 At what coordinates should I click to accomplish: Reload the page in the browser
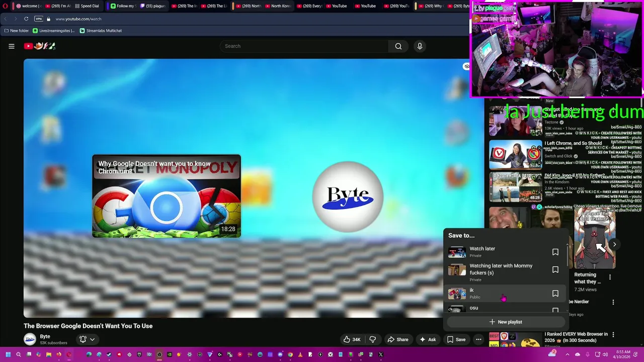point(26,19)
